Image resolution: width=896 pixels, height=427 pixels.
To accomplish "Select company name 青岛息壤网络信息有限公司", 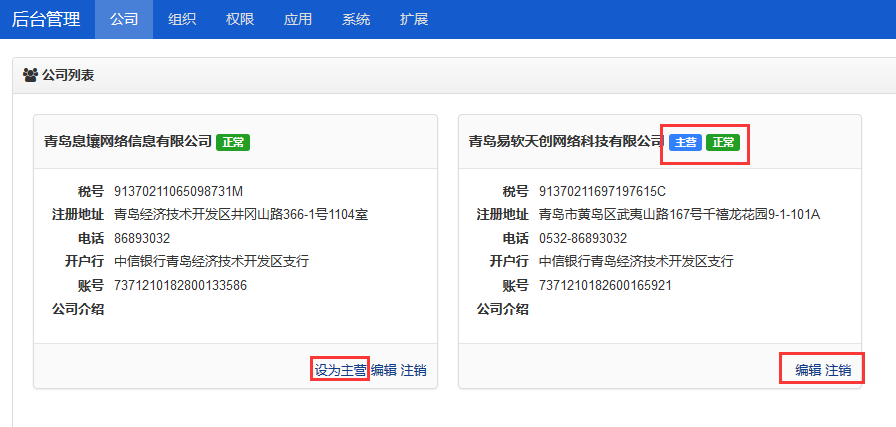I will coord(128,142).
